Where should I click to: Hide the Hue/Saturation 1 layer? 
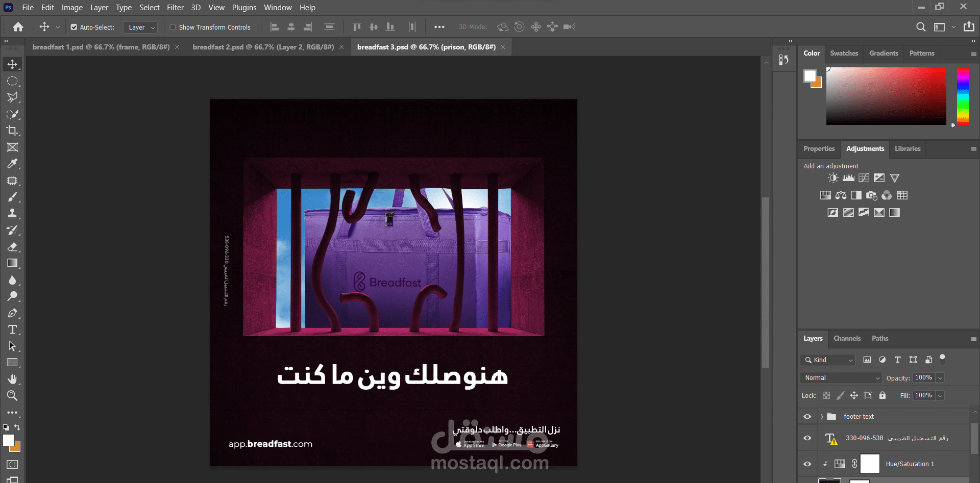pos(807,464)
